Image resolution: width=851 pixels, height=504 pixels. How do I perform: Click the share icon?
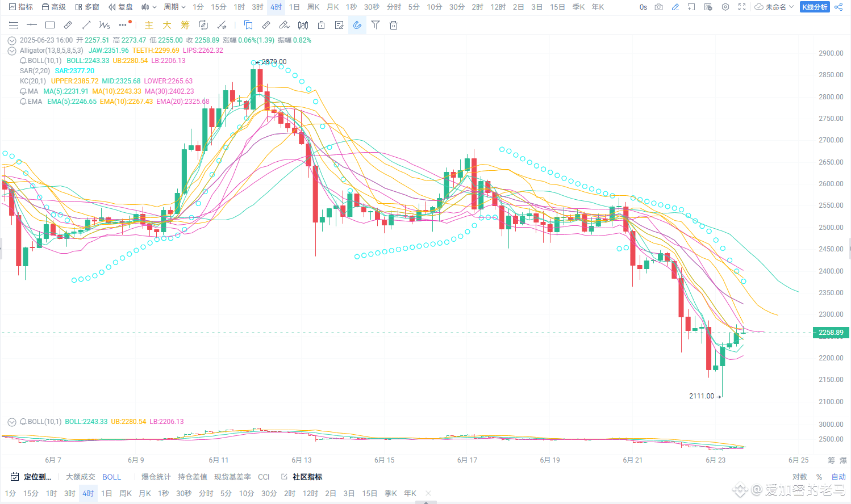click(839, 7)
